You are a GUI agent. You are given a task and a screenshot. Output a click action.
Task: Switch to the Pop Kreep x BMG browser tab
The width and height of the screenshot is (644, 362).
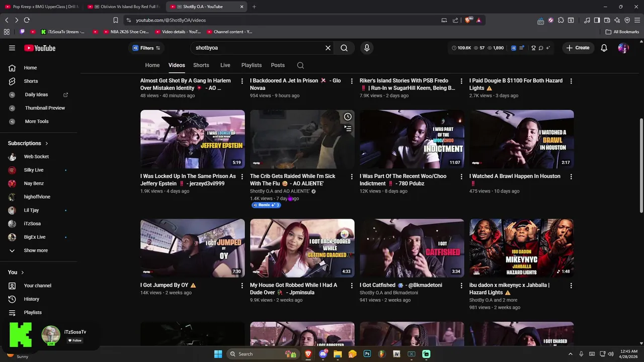click(41, 7)
